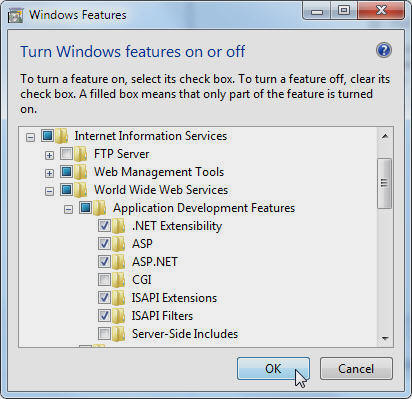Select the Server-Side Includes folder icon
The width and height of the screenshot is (412, 399).
119,334
